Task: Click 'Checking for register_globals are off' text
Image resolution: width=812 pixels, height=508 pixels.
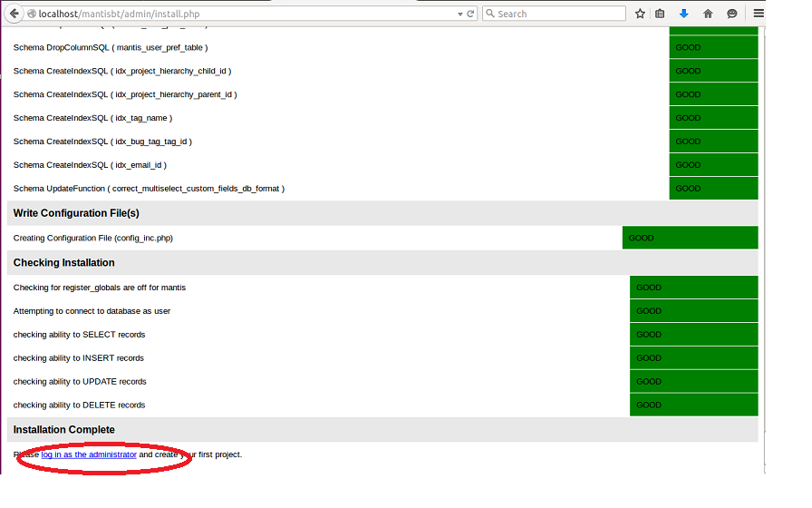Action: [x=100, y=288]
